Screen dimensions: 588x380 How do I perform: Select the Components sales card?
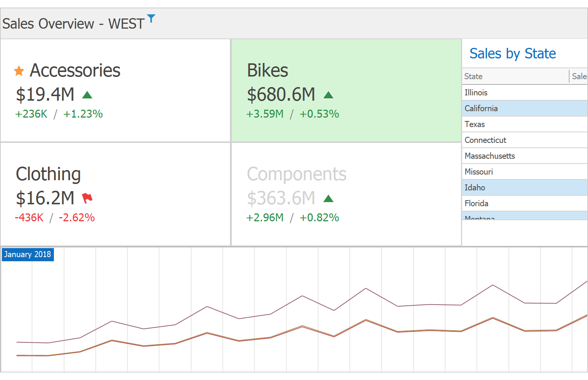click(x=346, y=194)
